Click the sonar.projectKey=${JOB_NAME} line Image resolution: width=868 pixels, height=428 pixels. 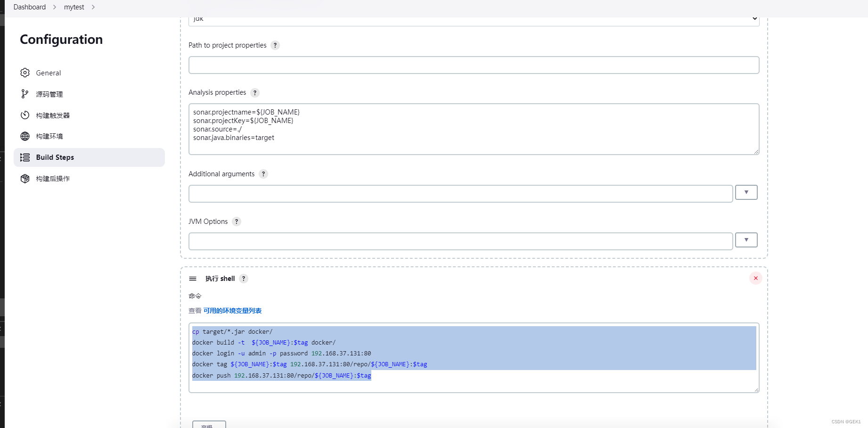[243, 121]
